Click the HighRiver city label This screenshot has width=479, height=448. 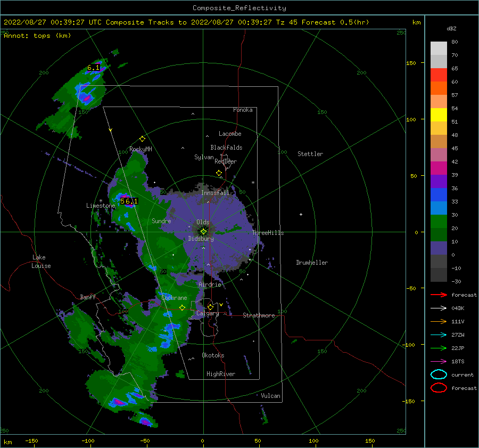pos(221,374)
